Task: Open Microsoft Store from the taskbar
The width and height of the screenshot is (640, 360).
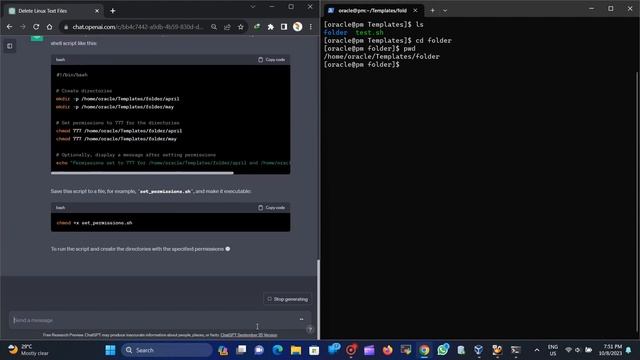Action: pyautogui.click(x=314, y=350)
